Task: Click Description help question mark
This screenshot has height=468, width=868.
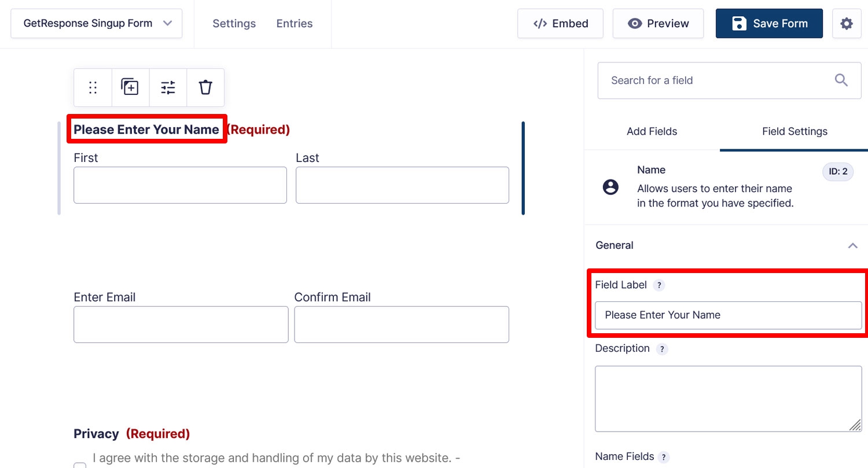Action: (662, 349)
